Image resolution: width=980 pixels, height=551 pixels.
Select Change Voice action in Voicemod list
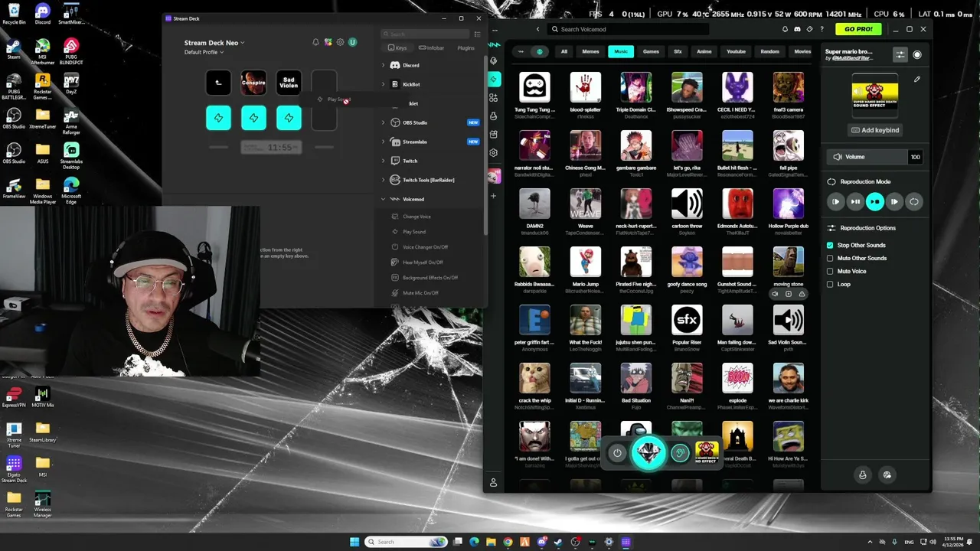(417, 217)
